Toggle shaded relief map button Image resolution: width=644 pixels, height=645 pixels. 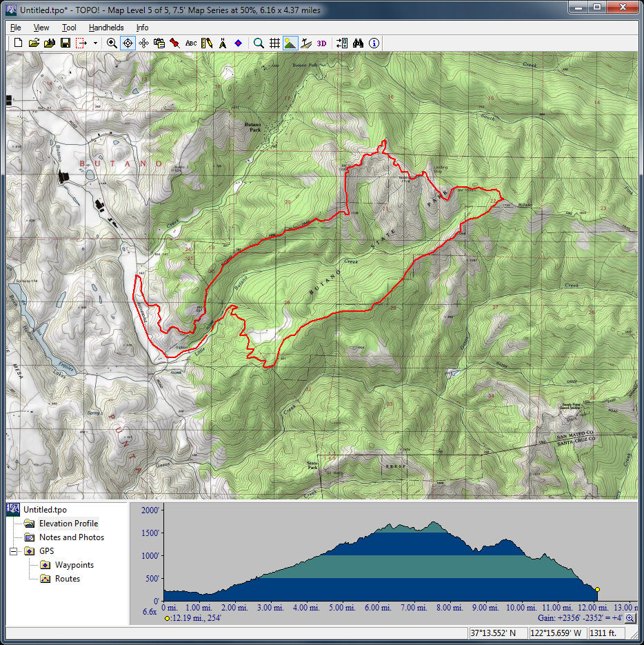[290, 43]
